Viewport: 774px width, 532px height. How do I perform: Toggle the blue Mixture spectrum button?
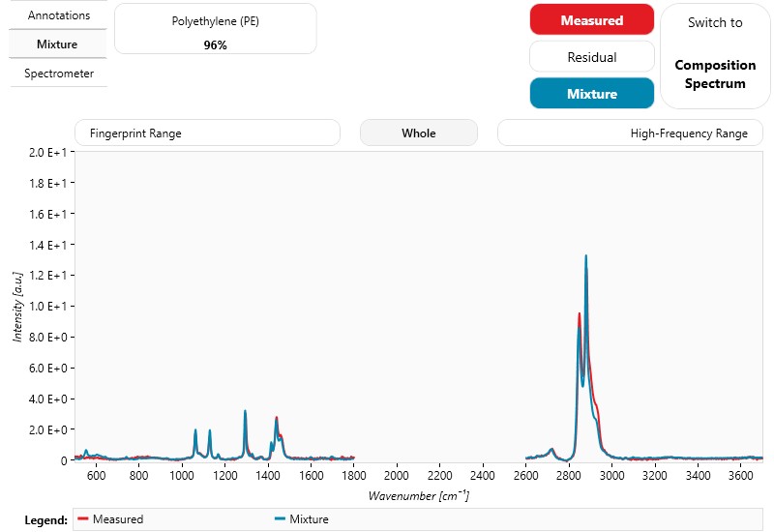[591, 94]
